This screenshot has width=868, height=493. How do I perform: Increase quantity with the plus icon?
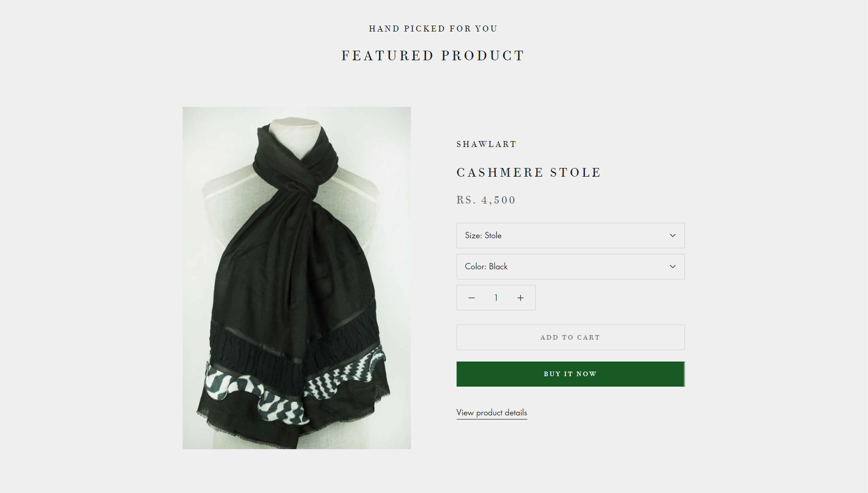coord(521,298)
